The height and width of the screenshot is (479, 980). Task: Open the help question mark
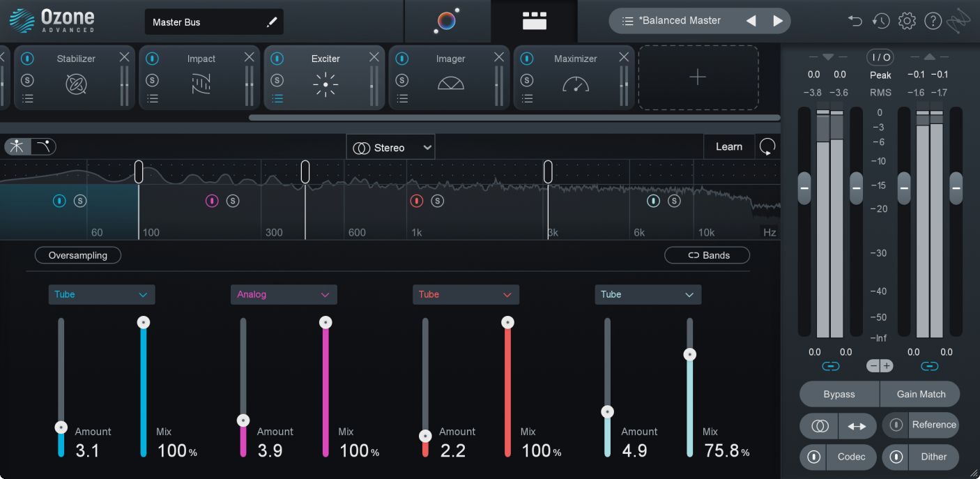click(x=933, y=21)
